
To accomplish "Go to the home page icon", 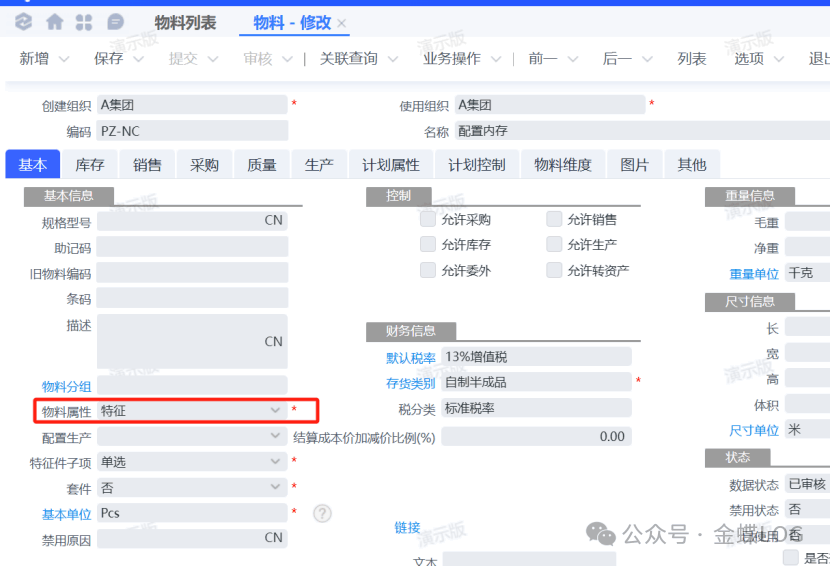I will 54,21.
